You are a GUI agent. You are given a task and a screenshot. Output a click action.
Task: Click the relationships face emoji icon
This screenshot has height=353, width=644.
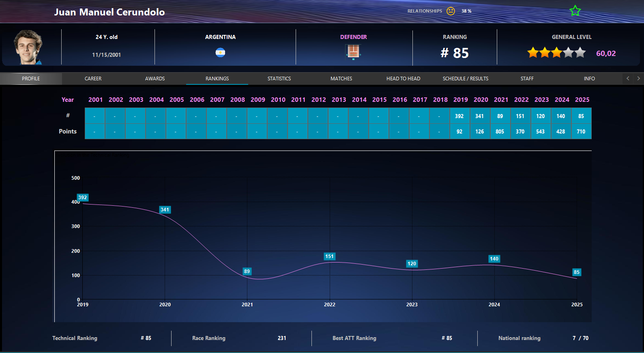pyautogui.click(x=451, y=11)
